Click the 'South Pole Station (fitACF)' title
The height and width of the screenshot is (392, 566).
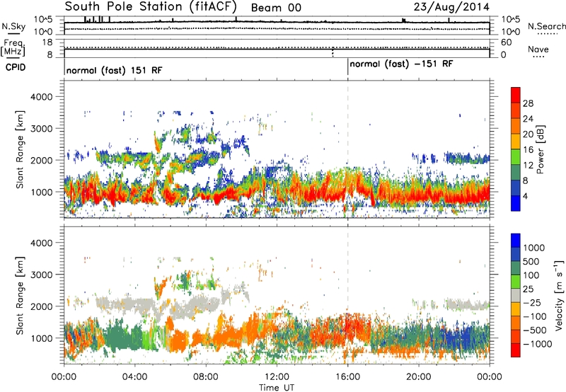tap(151, 6)
